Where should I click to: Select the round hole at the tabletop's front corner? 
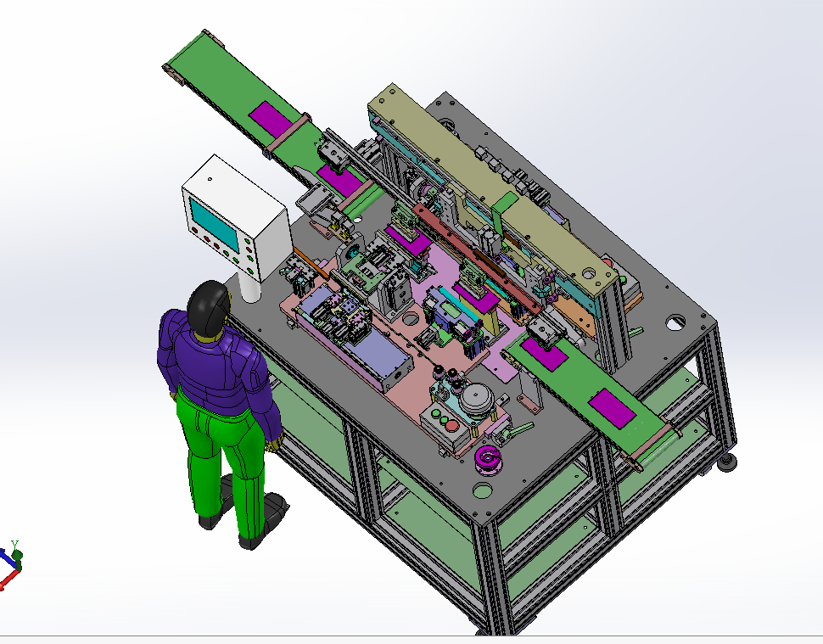483,490
